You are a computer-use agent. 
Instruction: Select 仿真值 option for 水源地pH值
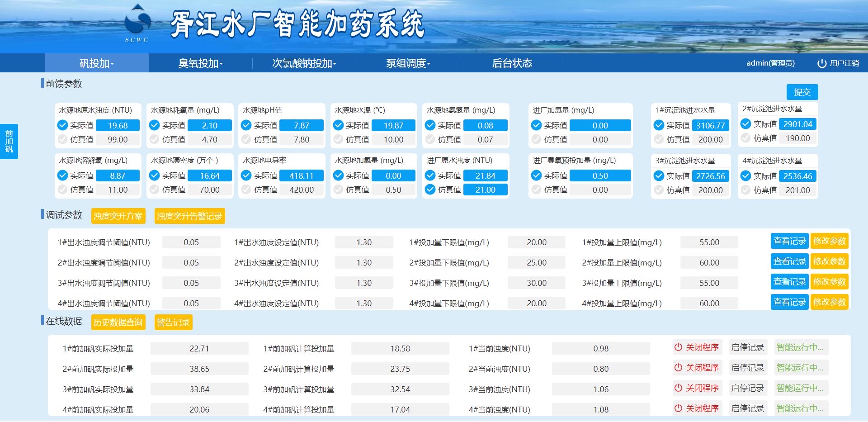(246, 139)
